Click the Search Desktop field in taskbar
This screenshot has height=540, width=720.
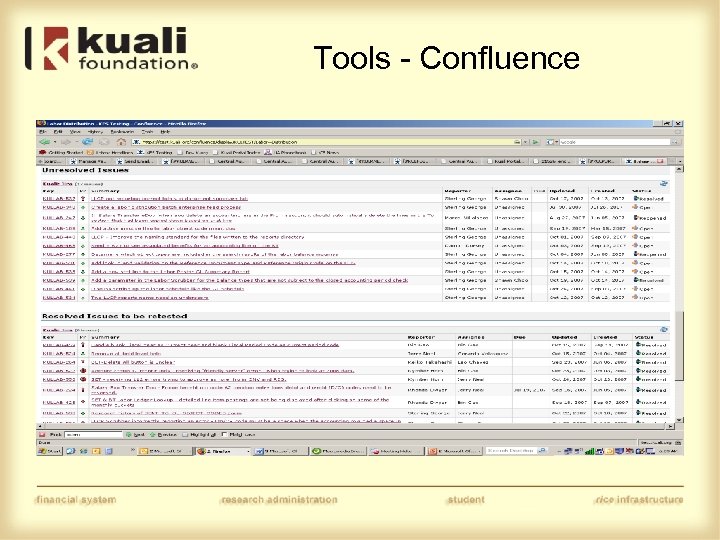coord(512,451)
